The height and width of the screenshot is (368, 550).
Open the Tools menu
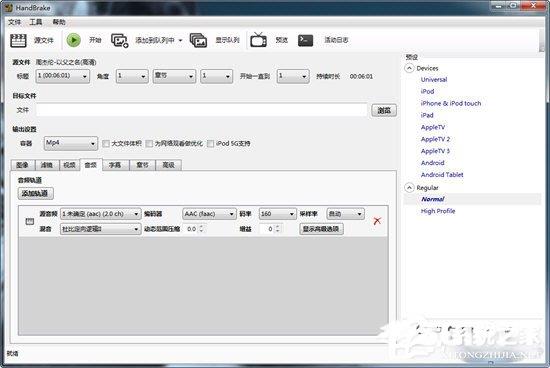pos(36,22)
